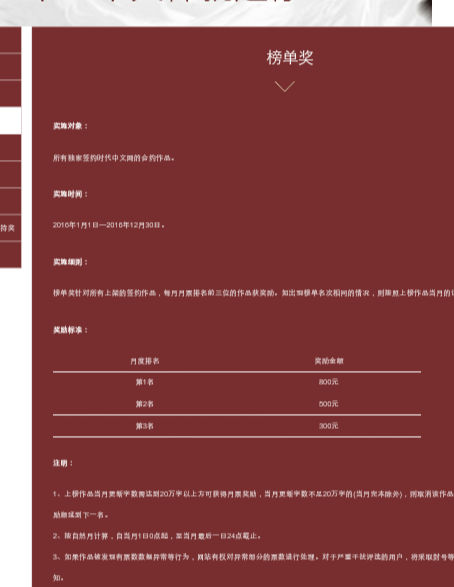Select the 第1名 table row cell

(145, 382)
